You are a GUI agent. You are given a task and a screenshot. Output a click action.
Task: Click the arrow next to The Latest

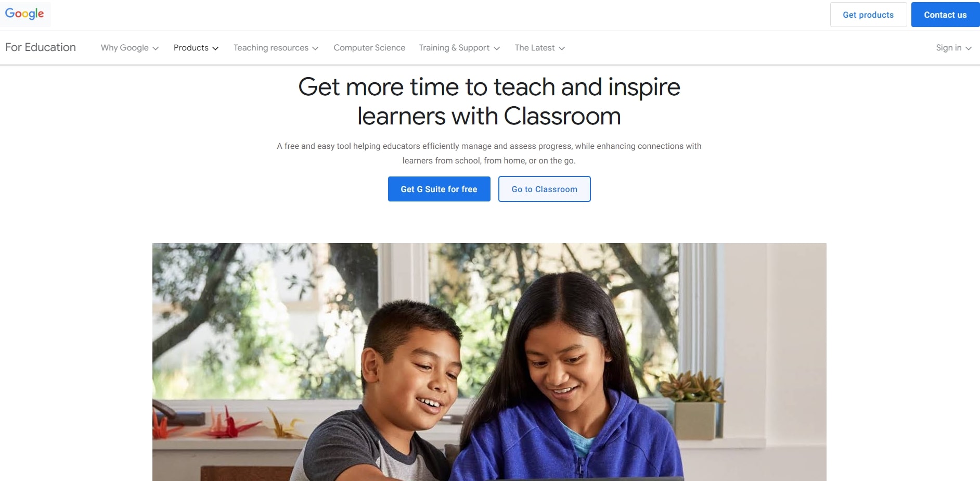[562, 48]
